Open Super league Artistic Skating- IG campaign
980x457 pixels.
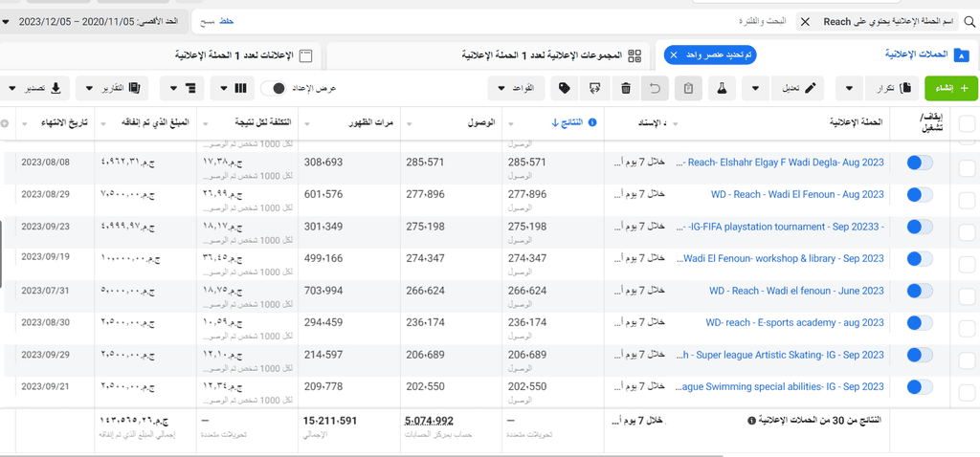781,355
